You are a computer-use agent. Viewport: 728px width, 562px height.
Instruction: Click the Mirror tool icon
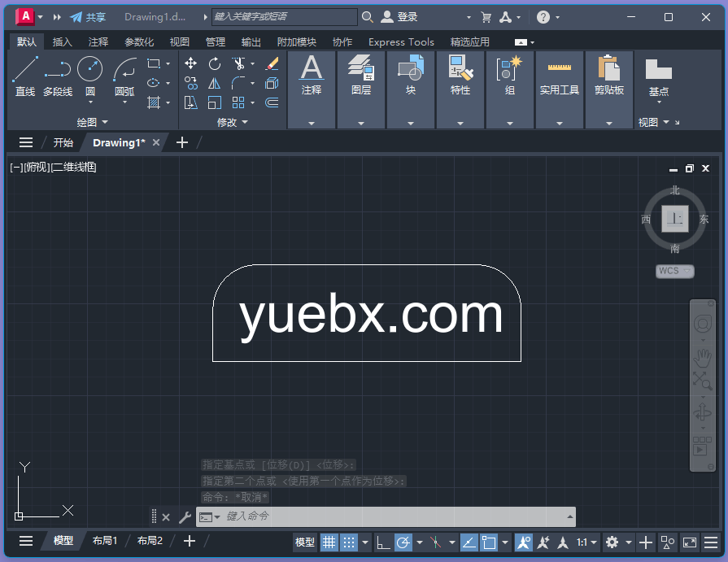215,83
